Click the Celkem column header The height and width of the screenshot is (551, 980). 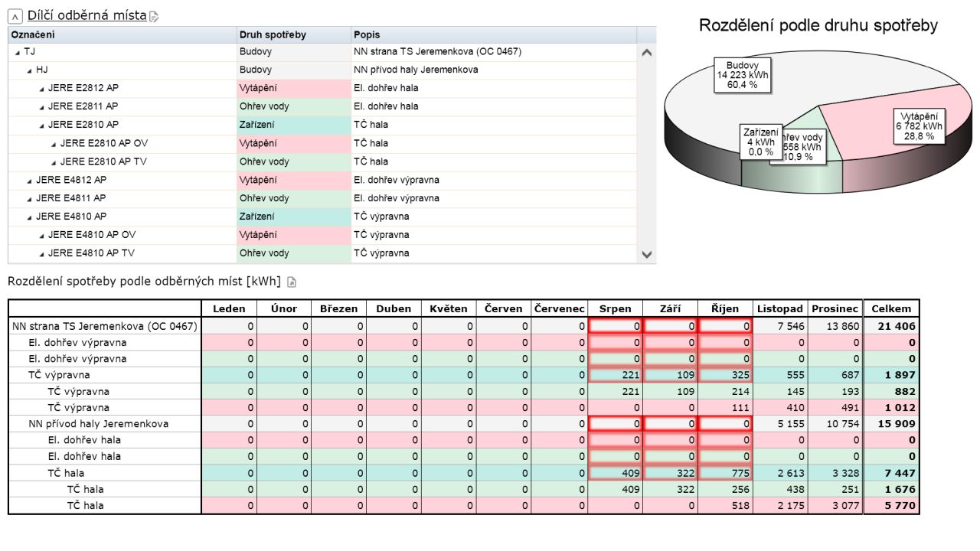[x=891, y=308]
